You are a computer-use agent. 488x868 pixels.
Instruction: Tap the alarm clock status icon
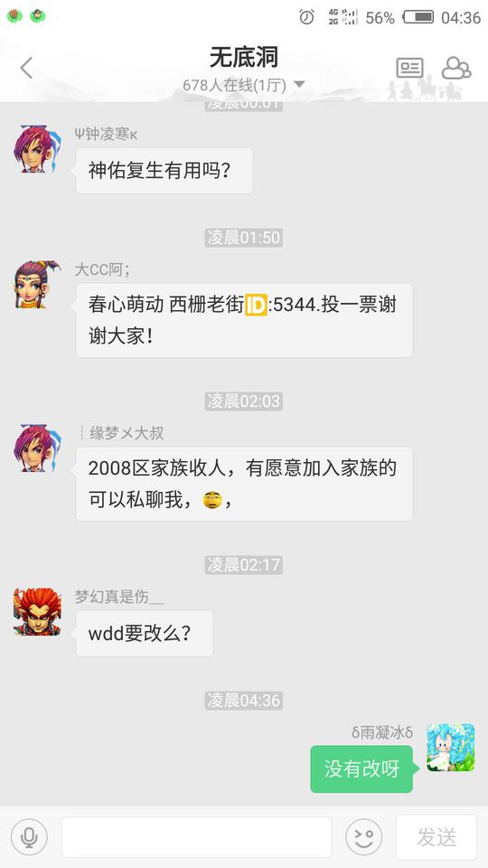point(306,17)
